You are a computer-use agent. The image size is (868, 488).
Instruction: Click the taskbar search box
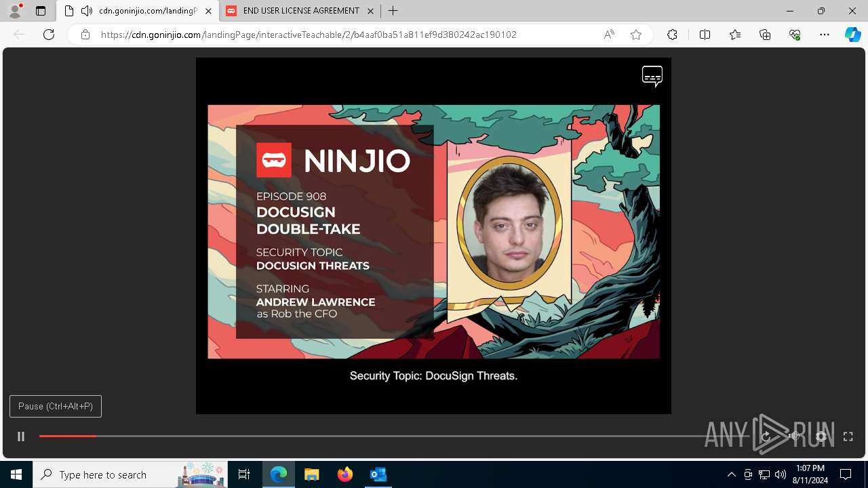tap(131, 474)
